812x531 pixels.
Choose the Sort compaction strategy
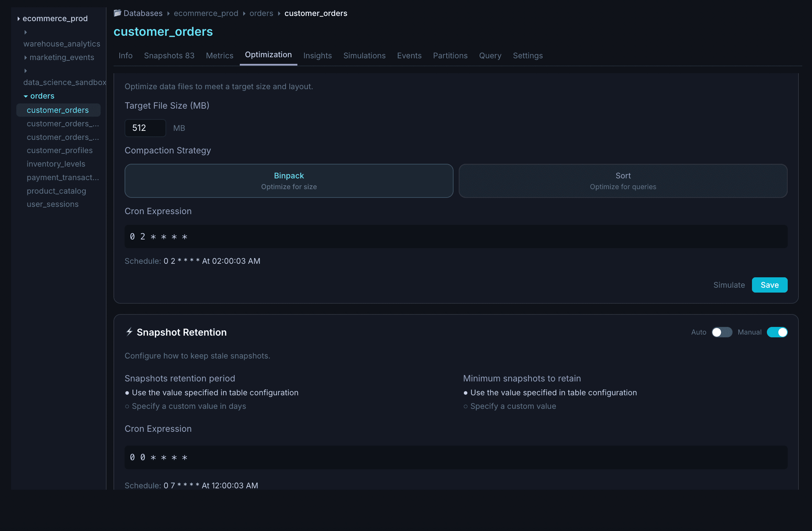(623, 181)
